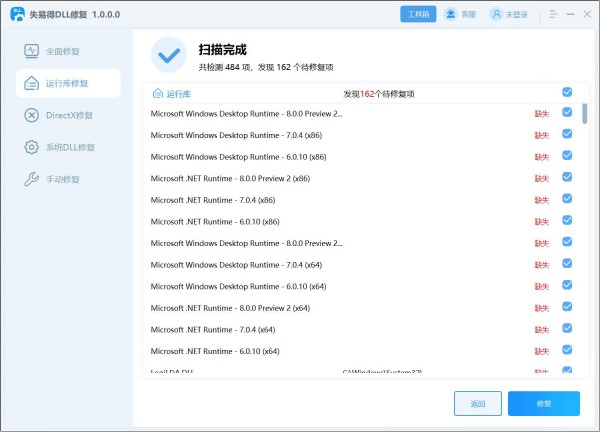
Task: Minimize the DLL repair window
Action: pos(570,14)
